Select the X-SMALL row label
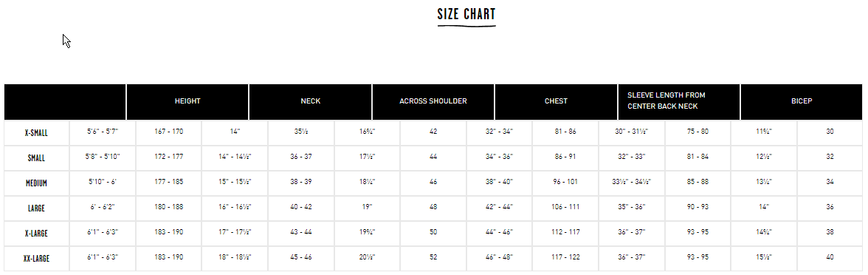868x275 pixels. click(x=37, y=133)
